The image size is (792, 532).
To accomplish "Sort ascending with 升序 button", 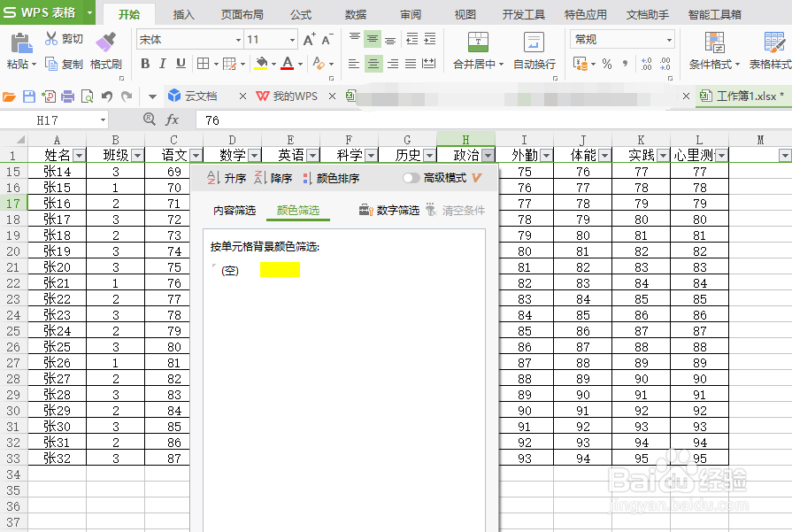I will point(227,178).
